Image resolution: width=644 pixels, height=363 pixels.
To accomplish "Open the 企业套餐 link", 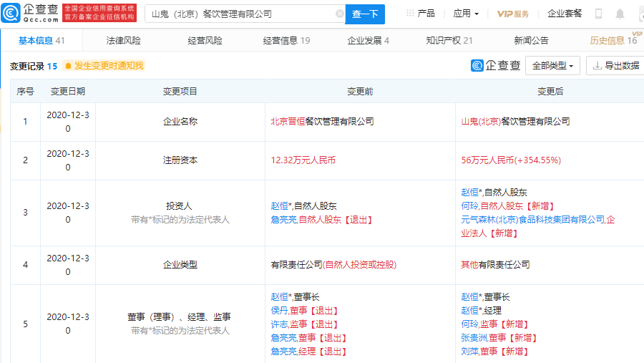I will [565, 14].
